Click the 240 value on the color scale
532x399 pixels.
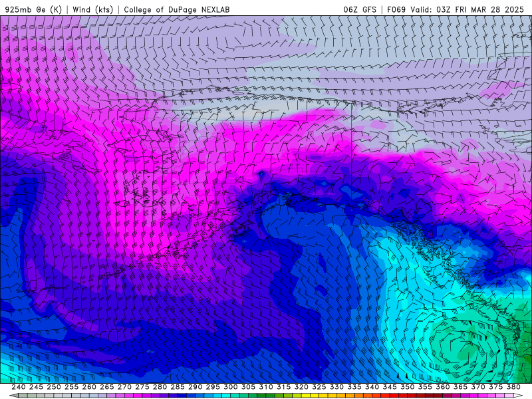coord(19,387)
